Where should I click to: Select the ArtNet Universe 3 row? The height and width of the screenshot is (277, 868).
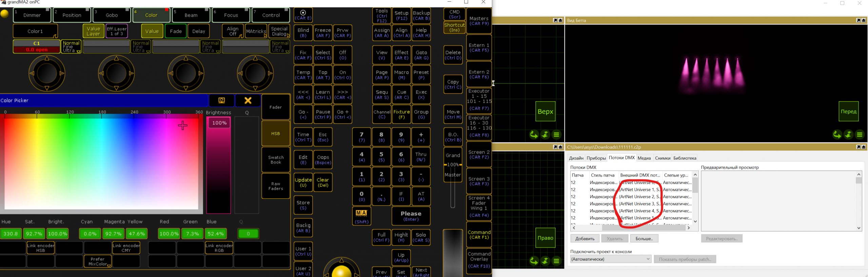click(631, 204)
